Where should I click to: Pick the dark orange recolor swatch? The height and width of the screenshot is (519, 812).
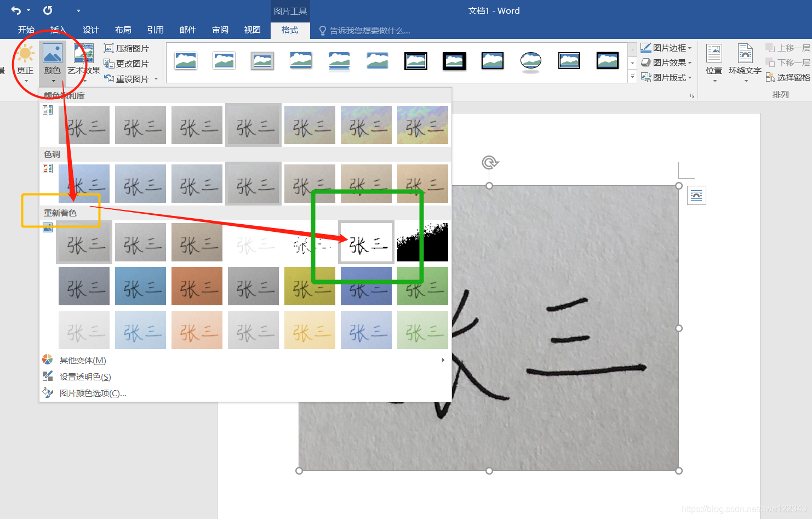(x=197, y=286)
